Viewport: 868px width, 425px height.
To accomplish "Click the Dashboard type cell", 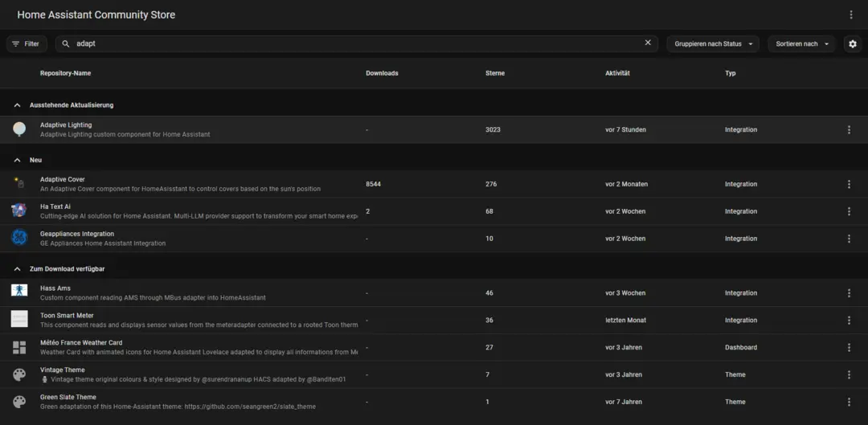I will click(741, 348).
